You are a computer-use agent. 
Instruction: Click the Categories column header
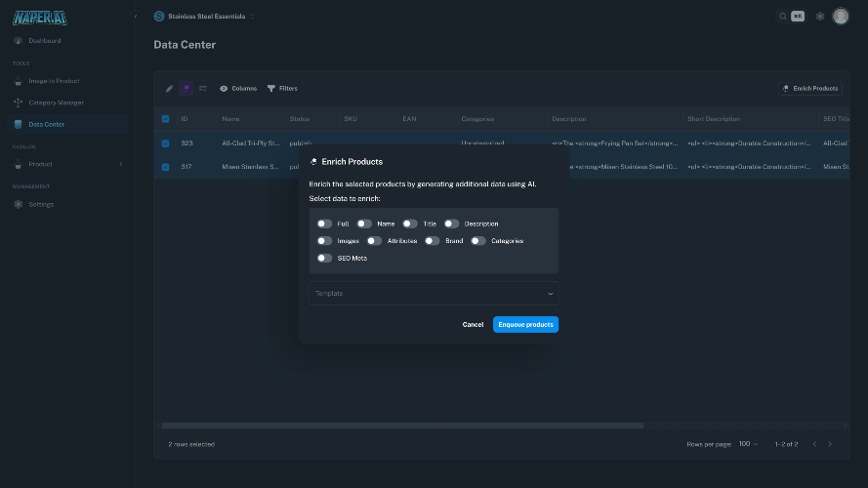pyautogui.click(x=477, y=119)
